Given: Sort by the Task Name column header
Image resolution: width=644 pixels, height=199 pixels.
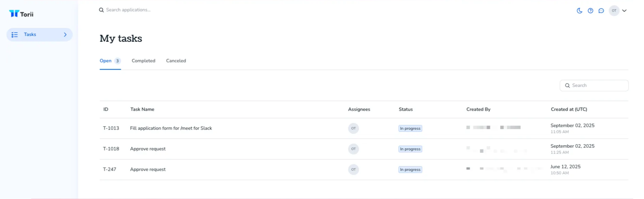Looking at the screenshot, I should (x=142, y=109).
